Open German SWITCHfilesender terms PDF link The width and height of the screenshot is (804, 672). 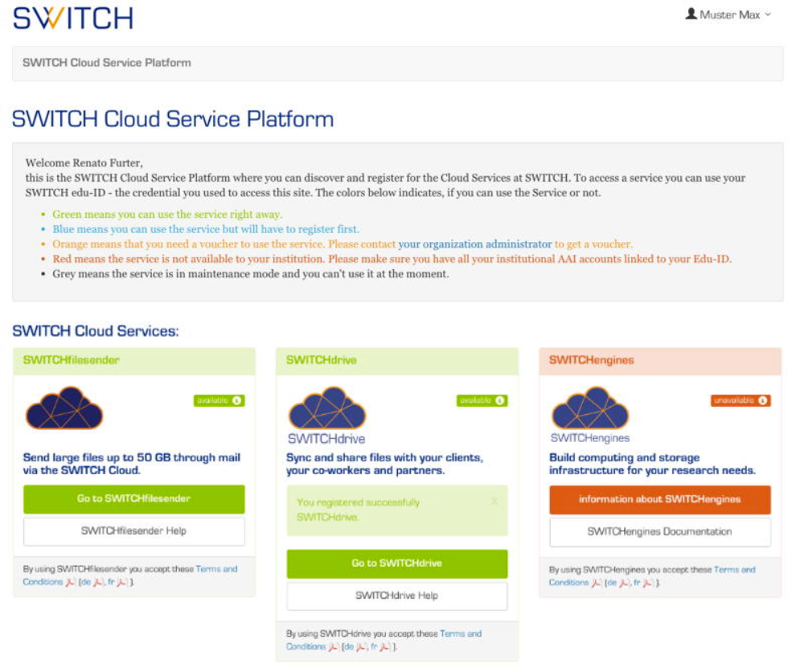[x=92, y=582]
